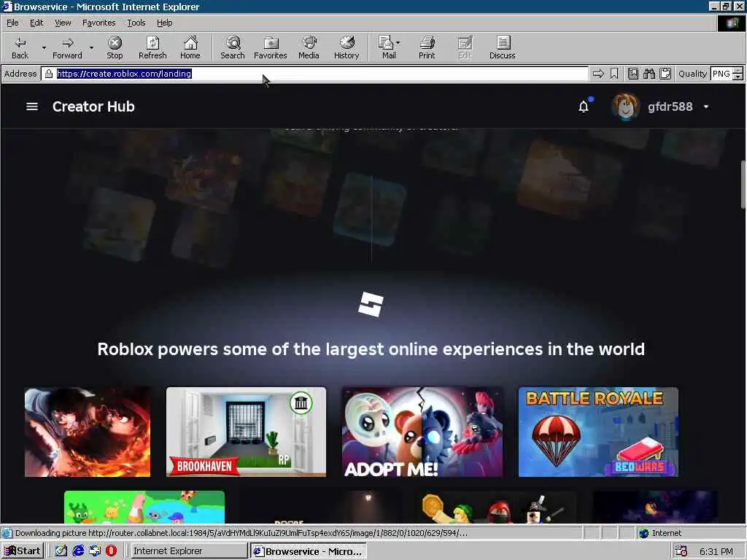Screen dimensions: 747x560
Task: Open the Favorites menu
Action: 98,23
